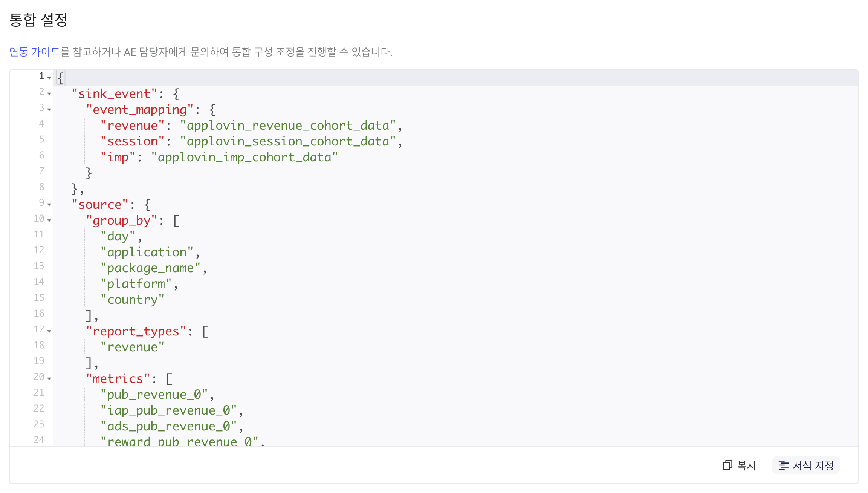
Task: Collapse the event_mapping fold arrow on line 3
Action: point(49,109)
